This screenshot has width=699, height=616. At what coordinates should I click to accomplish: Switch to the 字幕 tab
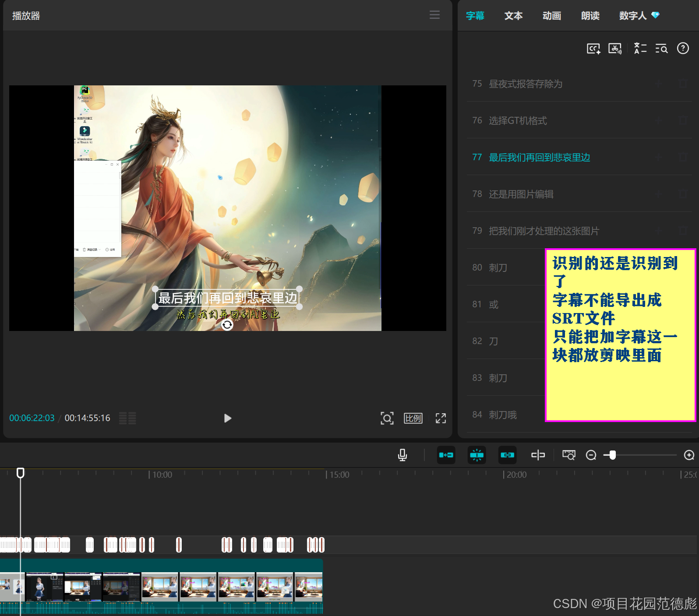(x=475, y=16)
